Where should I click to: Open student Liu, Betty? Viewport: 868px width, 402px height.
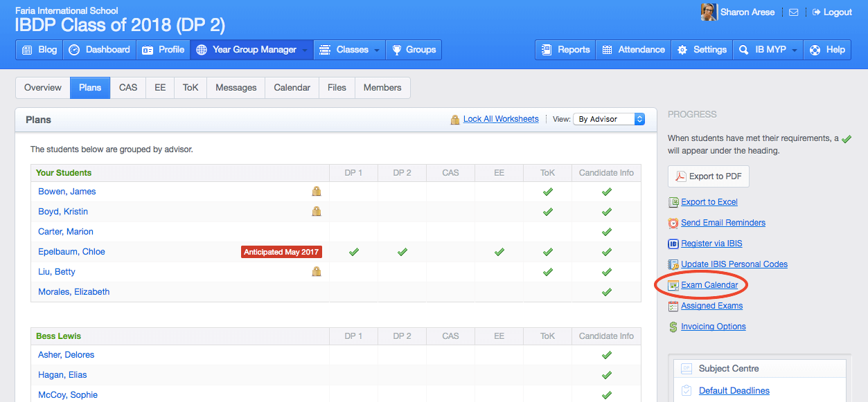[57, 272]
